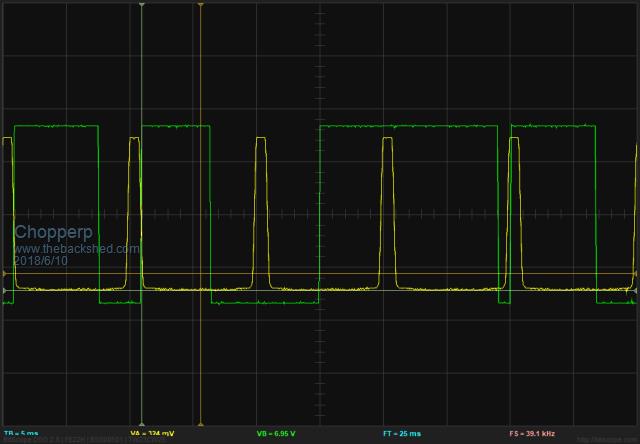Viewport: 640px width, 444px height.
Task: Click the orange level arrow on right edge
Action: (x=634, y=273)
